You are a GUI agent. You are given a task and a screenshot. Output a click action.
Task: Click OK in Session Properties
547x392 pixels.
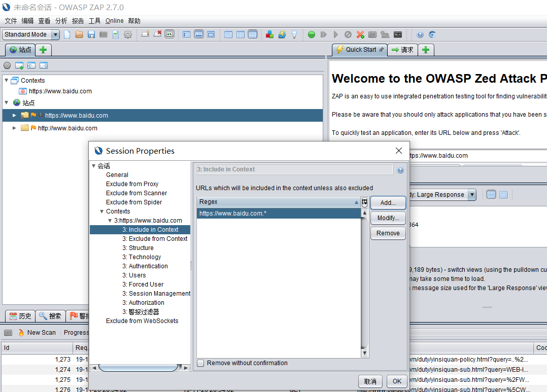(397, 381)
